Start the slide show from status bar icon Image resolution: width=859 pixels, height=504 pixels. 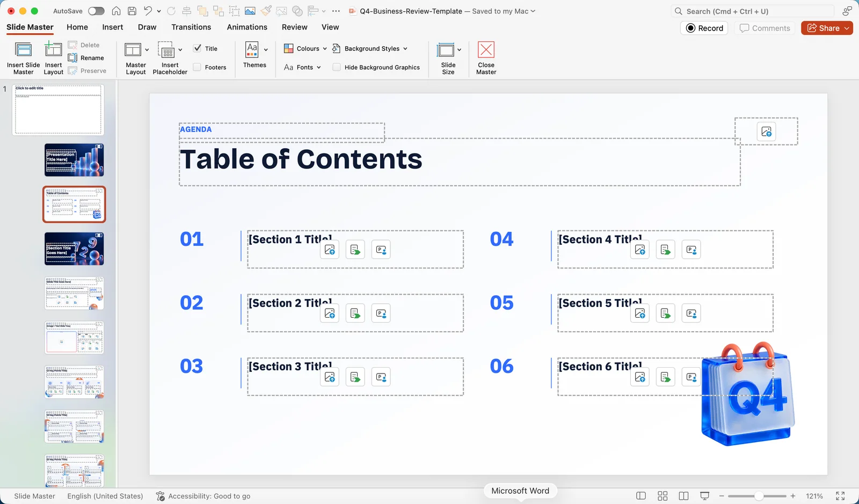click(x=705, y=496)
